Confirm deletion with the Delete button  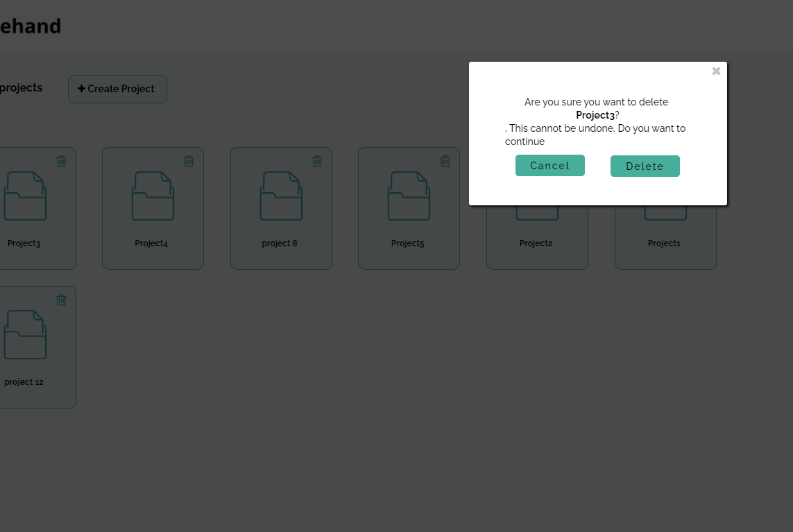click(645, 166)
